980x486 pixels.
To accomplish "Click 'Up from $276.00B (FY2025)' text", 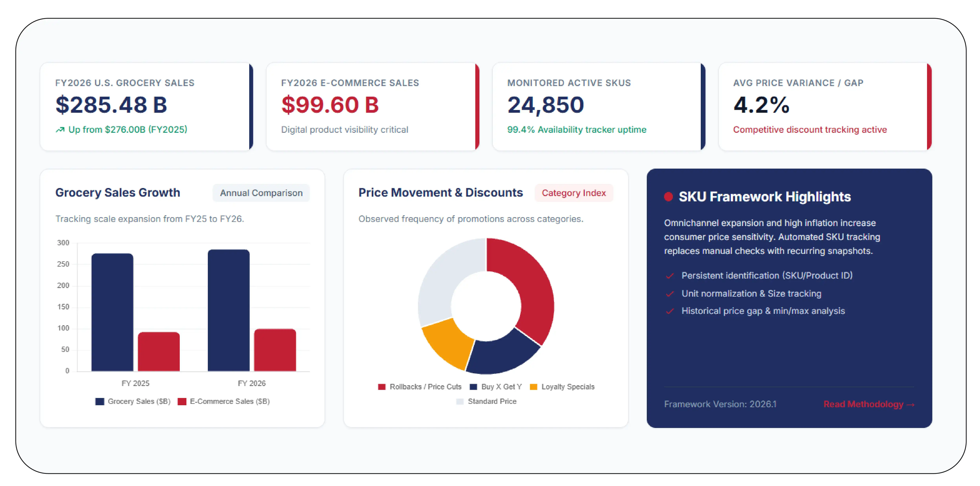I will [x=128, y=130].
